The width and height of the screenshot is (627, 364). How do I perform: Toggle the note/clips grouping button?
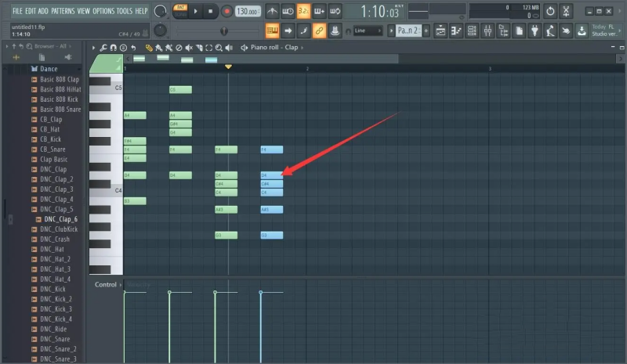(x=303, y=31)
